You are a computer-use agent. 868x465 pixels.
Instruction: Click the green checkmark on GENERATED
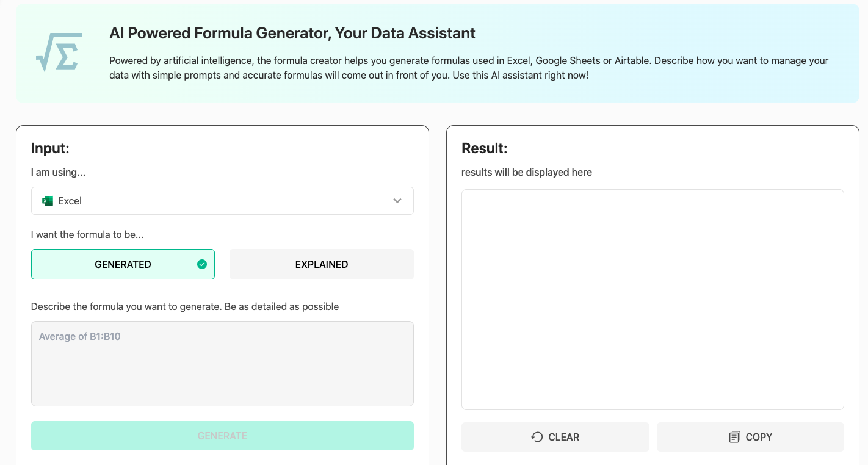(202, 264)
